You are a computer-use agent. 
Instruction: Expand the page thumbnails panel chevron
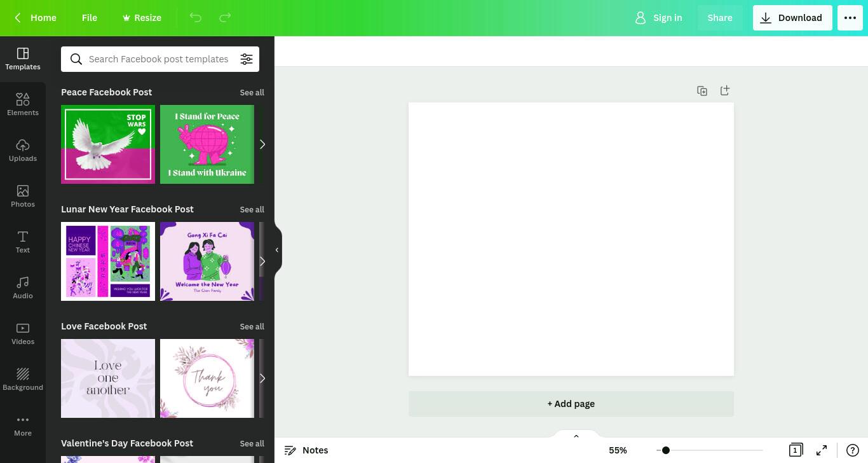tap(576, 436)
